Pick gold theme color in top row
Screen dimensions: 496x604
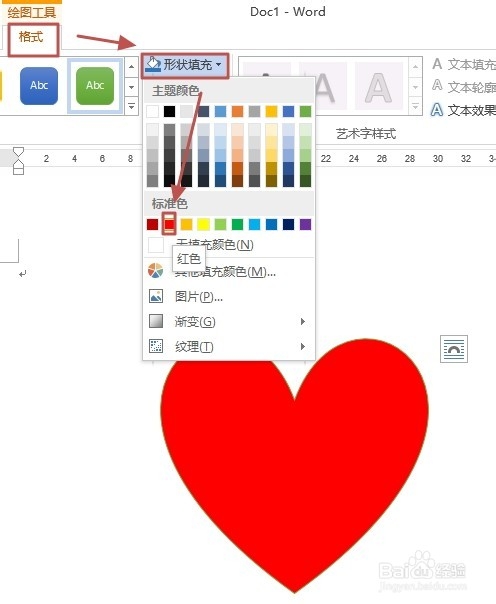point(271,111)
